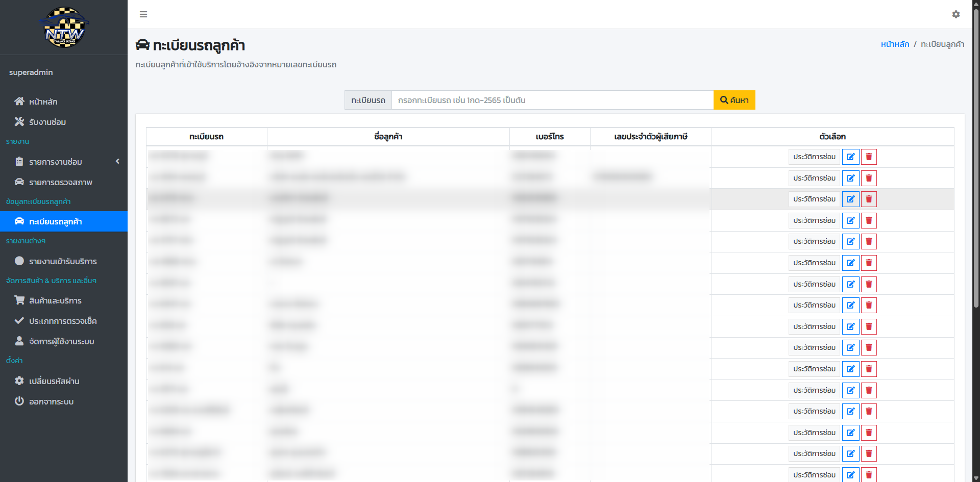Click the edit icon in fifth row
Screen dimensions: 980x482
point(851,242)
